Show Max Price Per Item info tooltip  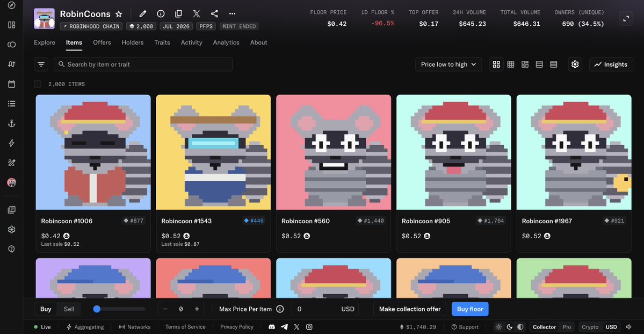click(280, 309)
